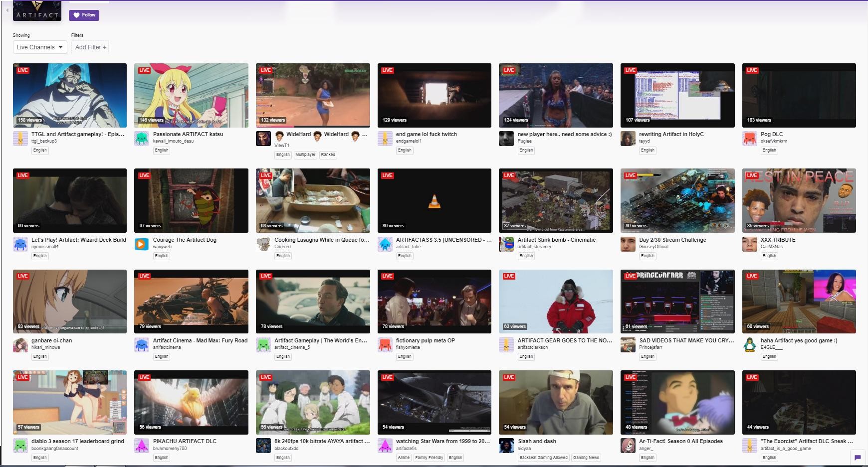Viewport: 868px width, 467px height.
Task: Click the avatar next to 'Cooking Lasagna While in Queue'
Action: pyautogui.click(x=263, y=244)
